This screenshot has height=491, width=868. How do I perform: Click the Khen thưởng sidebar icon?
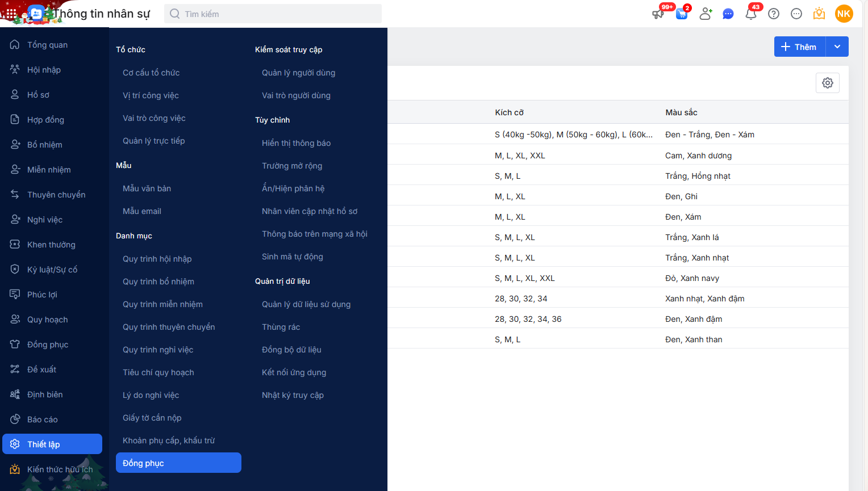coord(15,244)
